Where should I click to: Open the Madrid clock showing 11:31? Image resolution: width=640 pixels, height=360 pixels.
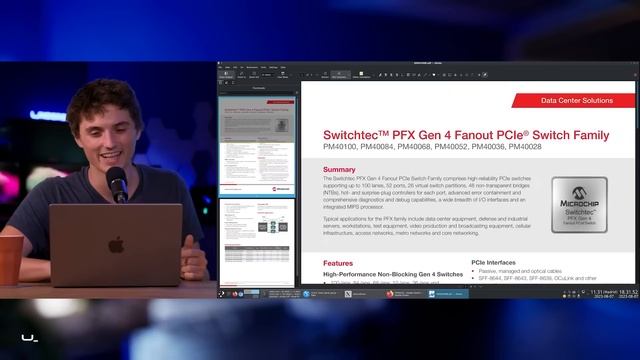tap(604, 294)
